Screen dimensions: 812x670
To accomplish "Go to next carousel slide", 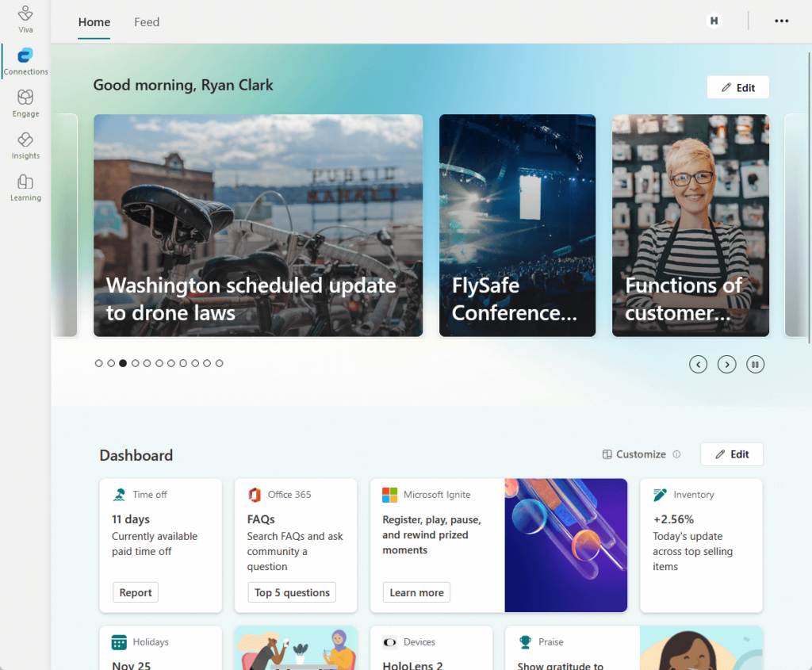I will (726, 365).
